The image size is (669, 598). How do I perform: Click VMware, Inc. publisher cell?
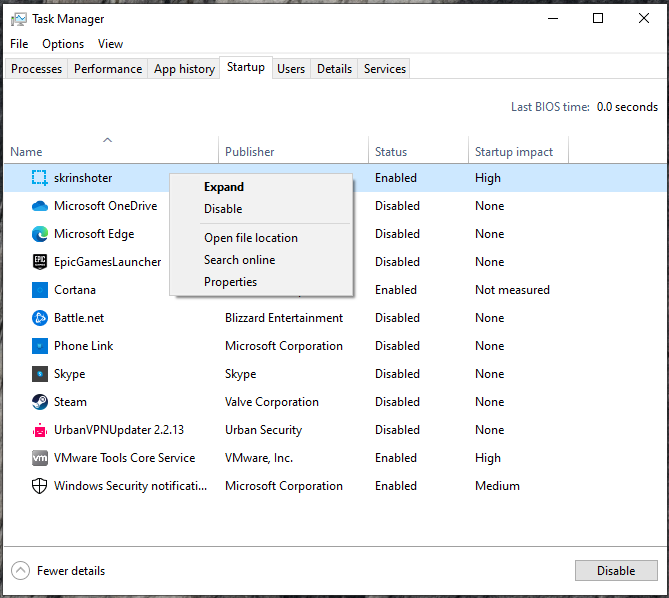(259, 458)
